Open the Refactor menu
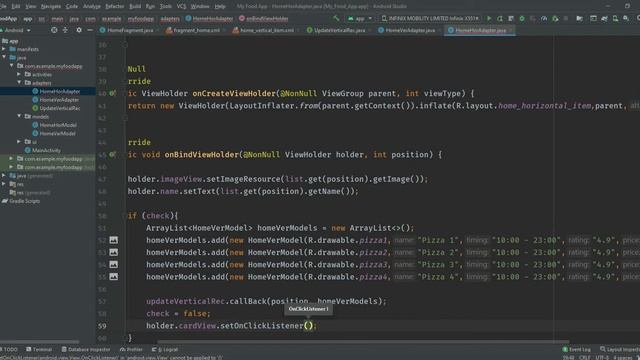Viewport: 640px width, 360px height. (114, 6)
